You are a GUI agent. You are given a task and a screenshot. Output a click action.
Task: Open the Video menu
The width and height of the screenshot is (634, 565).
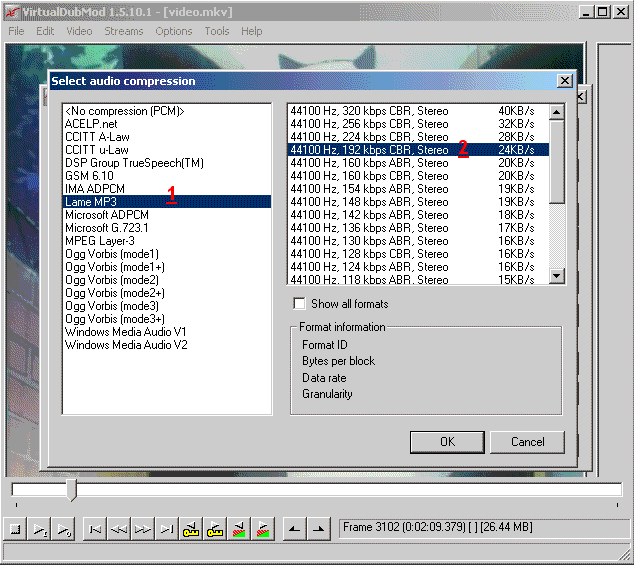[79, 31]
